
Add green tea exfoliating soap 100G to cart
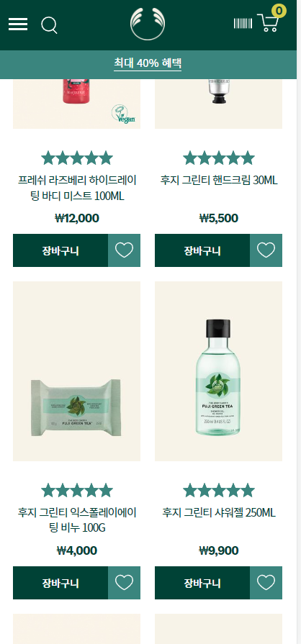point(60,582)
